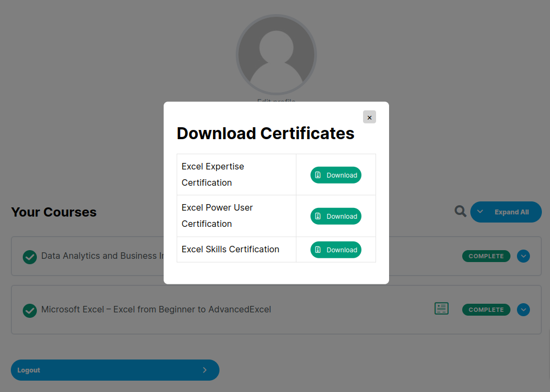Download the Excel Skills Certification
550x392 pixels.
click(335, 250)
